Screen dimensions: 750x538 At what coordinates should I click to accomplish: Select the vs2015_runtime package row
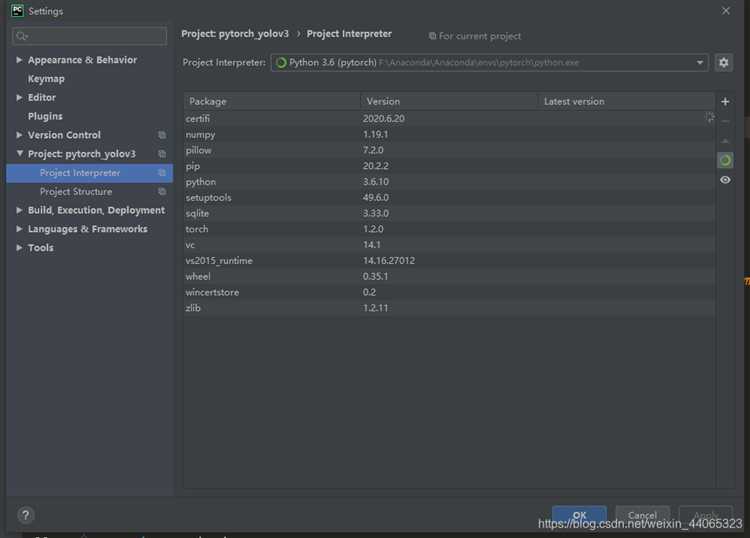pos(449,261)
